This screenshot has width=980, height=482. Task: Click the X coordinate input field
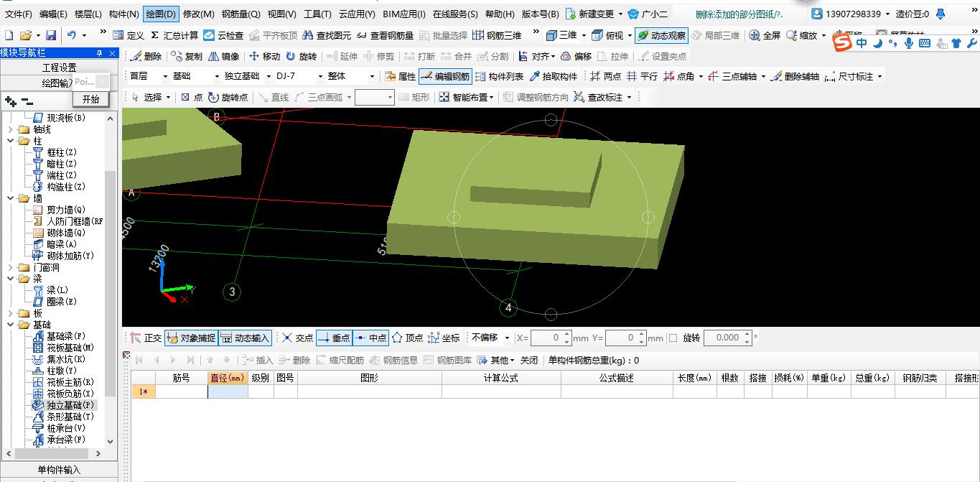tap(552, 338)
